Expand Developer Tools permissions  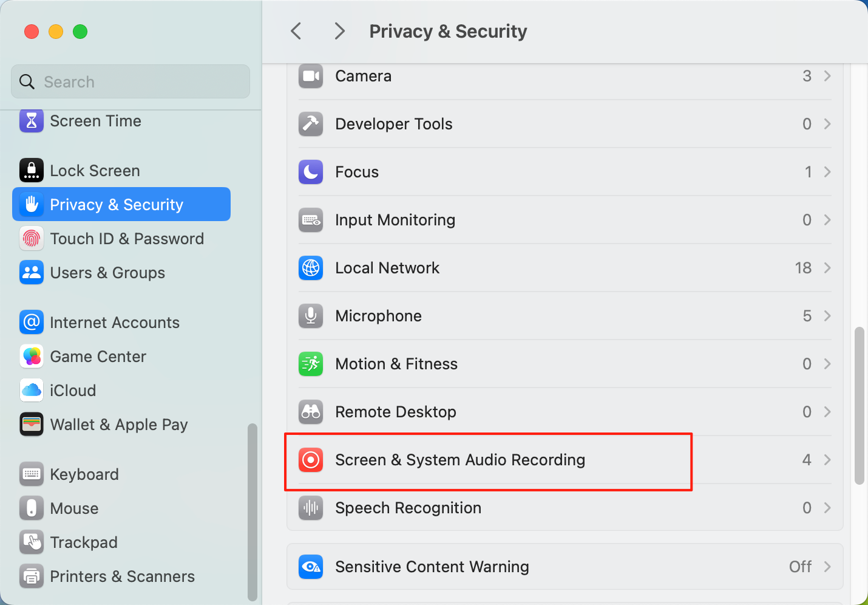coord(565,124)
